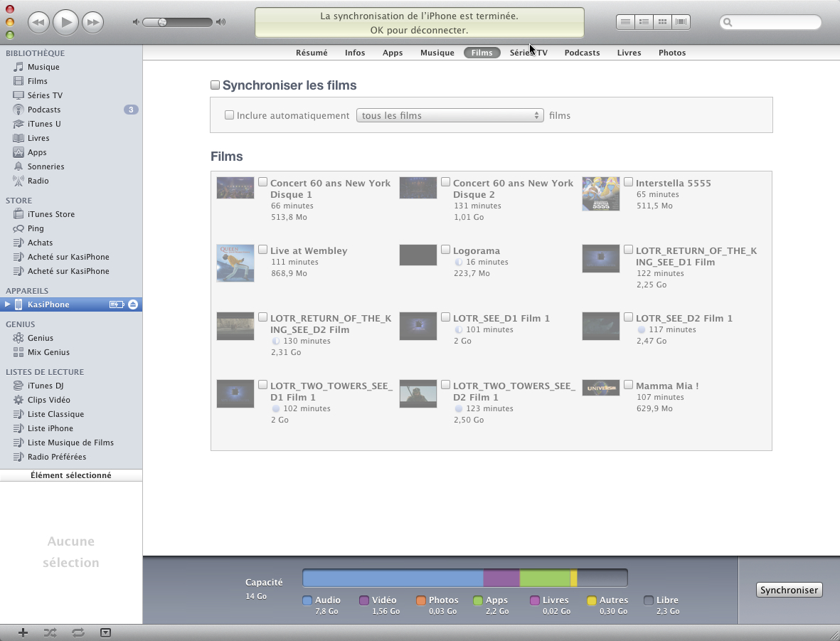Tick Concert 60 ans New York Disque 2
840x641 pixels.
[445, 182]
